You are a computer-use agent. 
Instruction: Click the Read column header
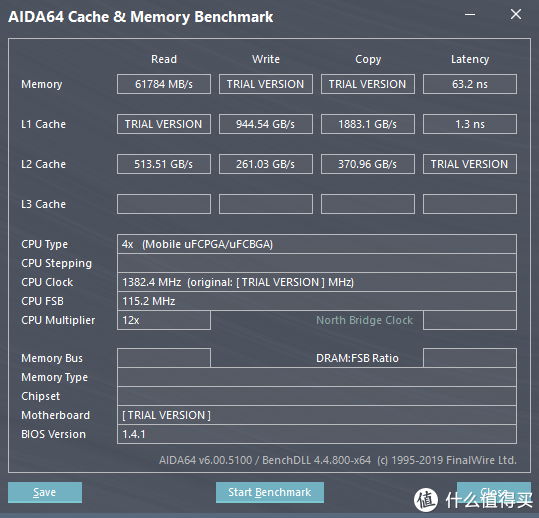click(164, 59)
